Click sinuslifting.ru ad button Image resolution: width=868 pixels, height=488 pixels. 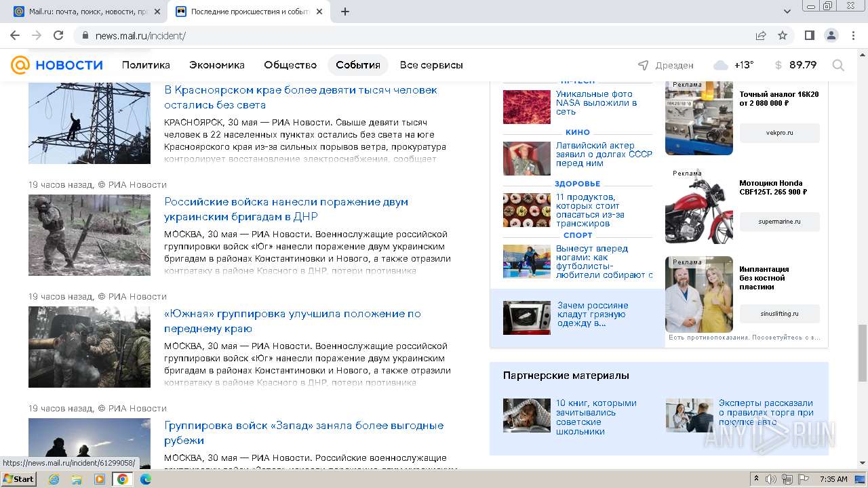(x=779, y=314)
